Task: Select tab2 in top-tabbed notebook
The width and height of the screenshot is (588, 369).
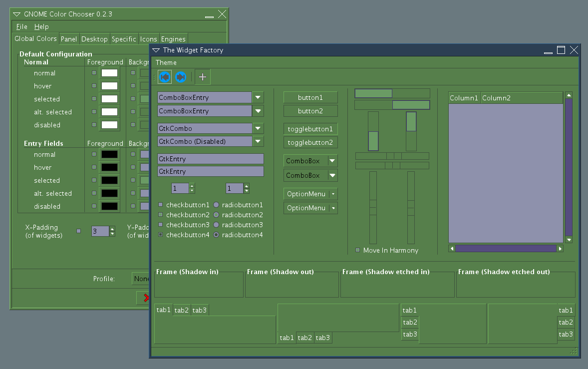Action: click(x=182, y=311)
